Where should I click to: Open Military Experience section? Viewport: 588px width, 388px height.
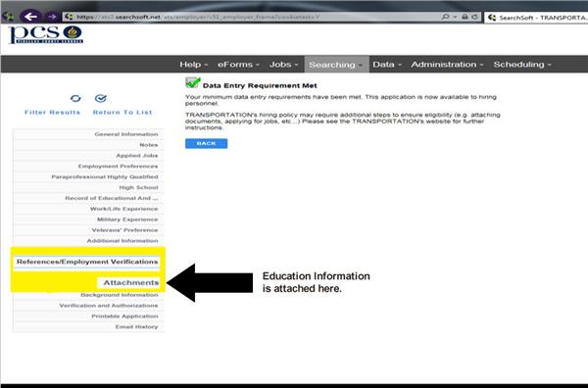[x=88, y=219]
